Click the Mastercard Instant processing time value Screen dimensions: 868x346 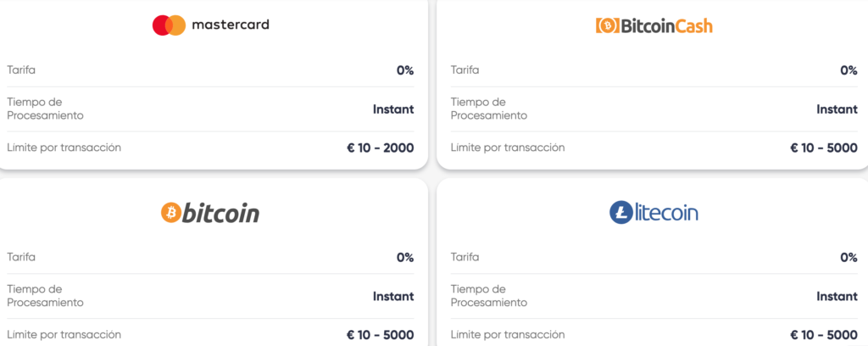[x=393, y=109]
